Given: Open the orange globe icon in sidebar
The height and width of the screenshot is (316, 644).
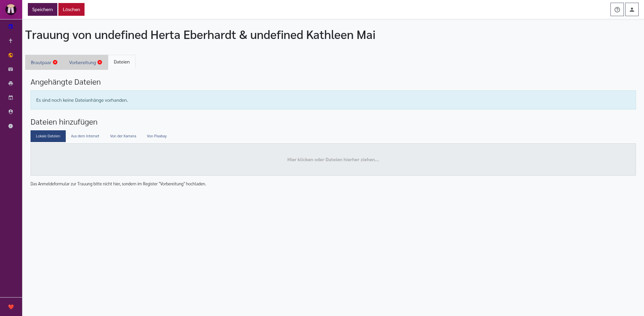Looking at the screenshot, I should (11, 55).
